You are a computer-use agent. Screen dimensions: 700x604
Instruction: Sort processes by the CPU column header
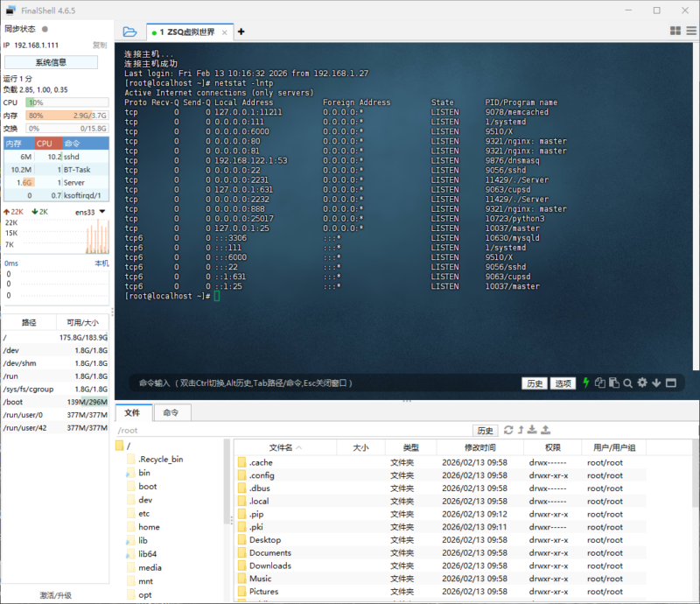click(45, 143)
